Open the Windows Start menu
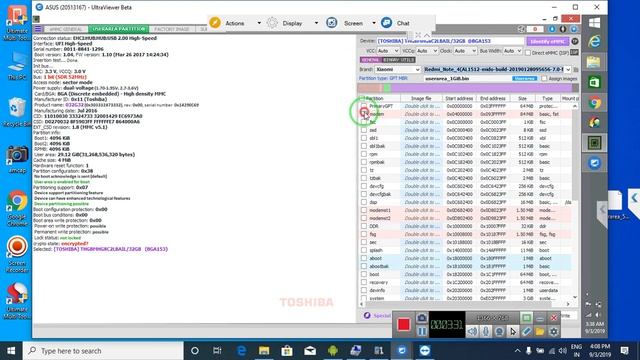640x360 pixels. [11, 351]
